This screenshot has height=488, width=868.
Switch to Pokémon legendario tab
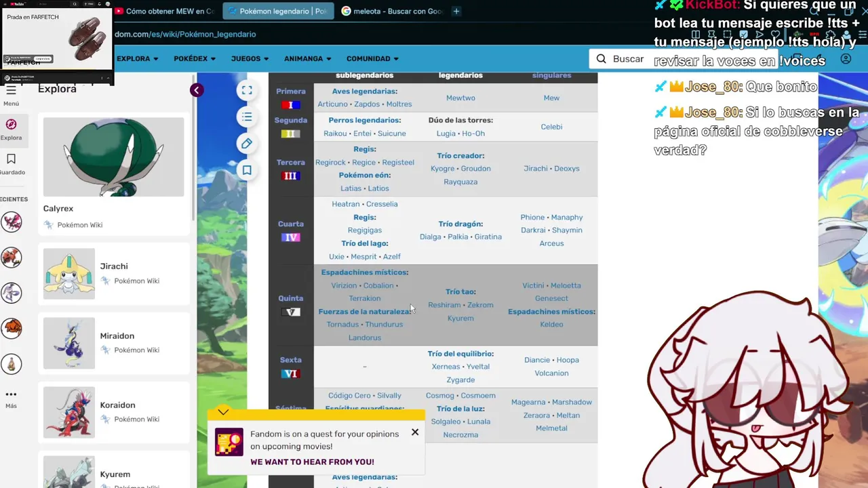278,11
